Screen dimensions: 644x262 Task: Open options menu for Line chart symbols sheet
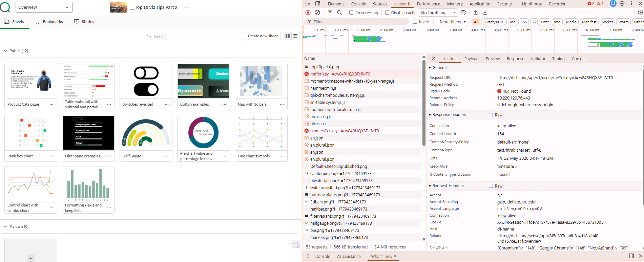(282, 156)
